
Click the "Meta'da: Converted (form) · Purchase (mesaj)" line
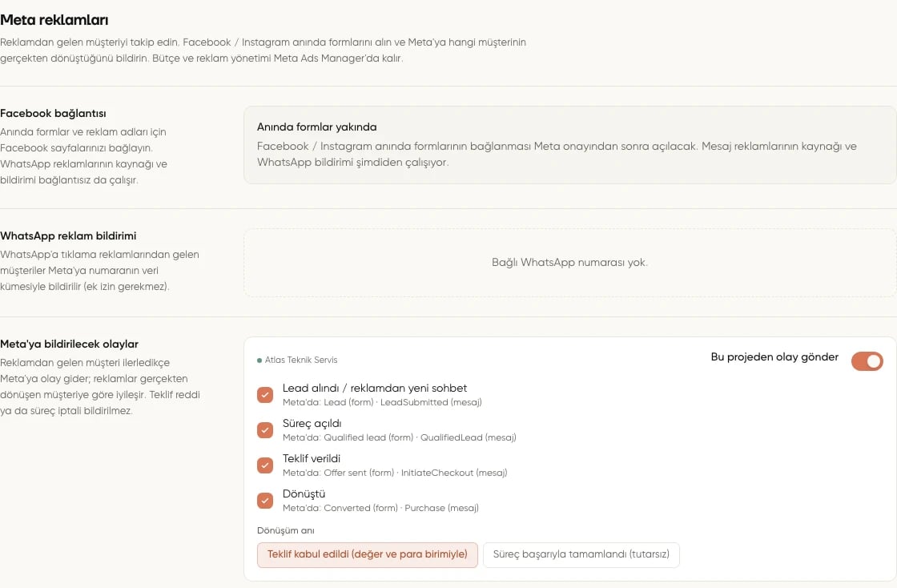[380, 508]
